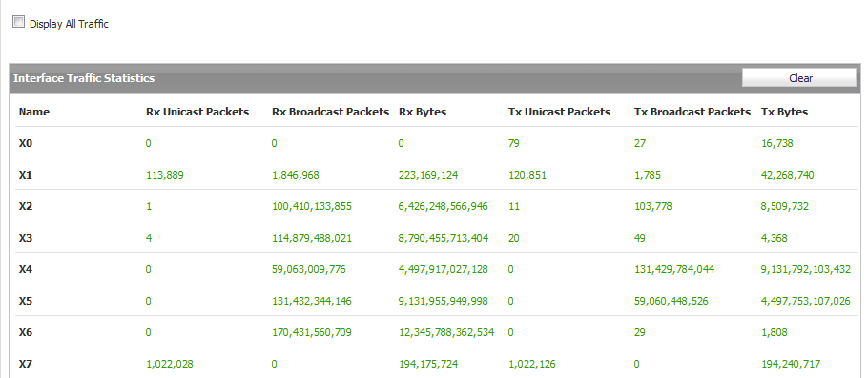Click X5 Tx Broadcast value 59,060,448,526
Viewport: 868px width, 378px height.
(x=671, y=302)
